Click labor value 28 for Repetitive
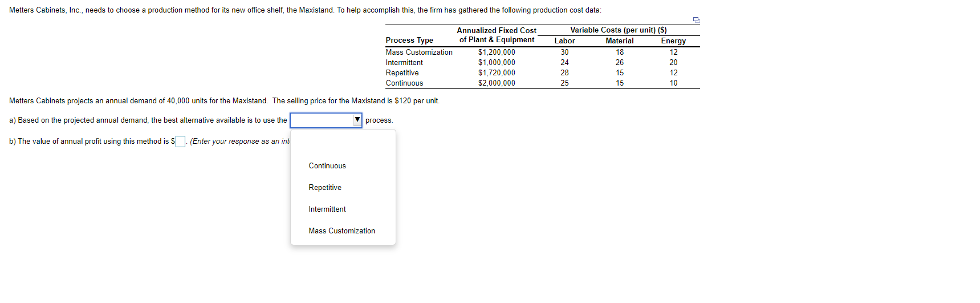This screenshot has height=303, width=980. tap(564, 72)
